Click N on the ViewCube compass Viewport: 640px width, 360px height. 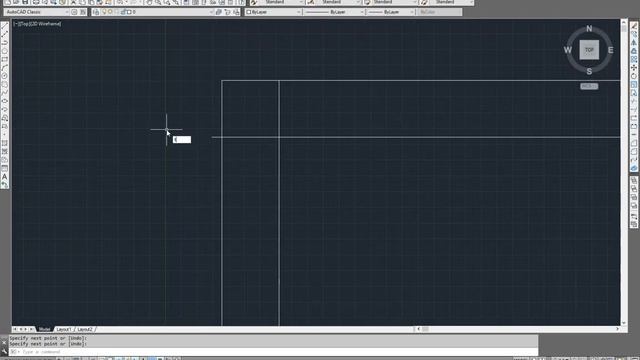[x=589, y=29]
